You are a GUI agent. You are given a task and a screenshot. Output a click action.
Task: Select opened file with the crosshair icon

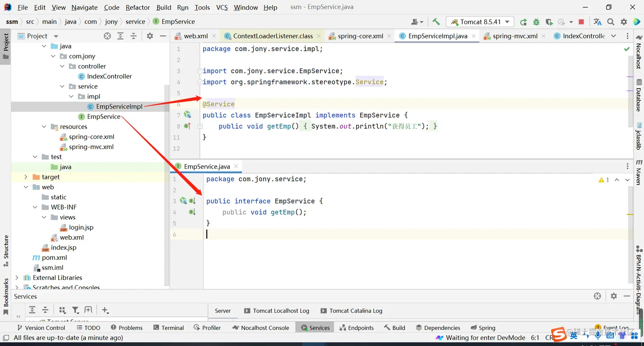[107, 36]
